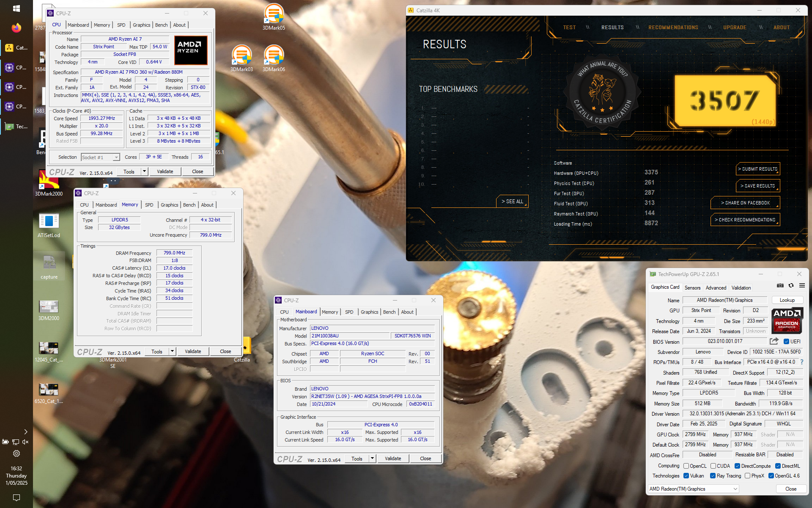This screenshot has height=508, width=812.
Task: Click SAVE RESULTS in Catzilla
Action: tap(758, 186)
